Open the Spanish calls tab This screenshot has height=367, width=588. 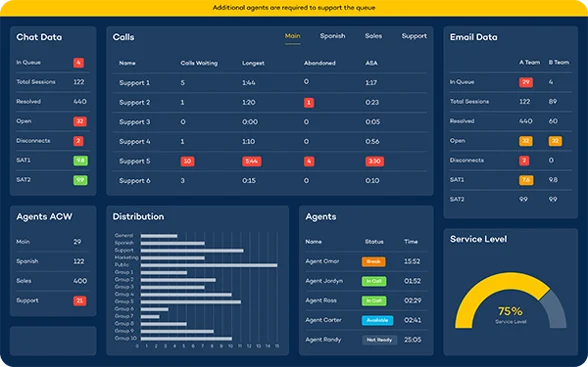pos(333,36)
